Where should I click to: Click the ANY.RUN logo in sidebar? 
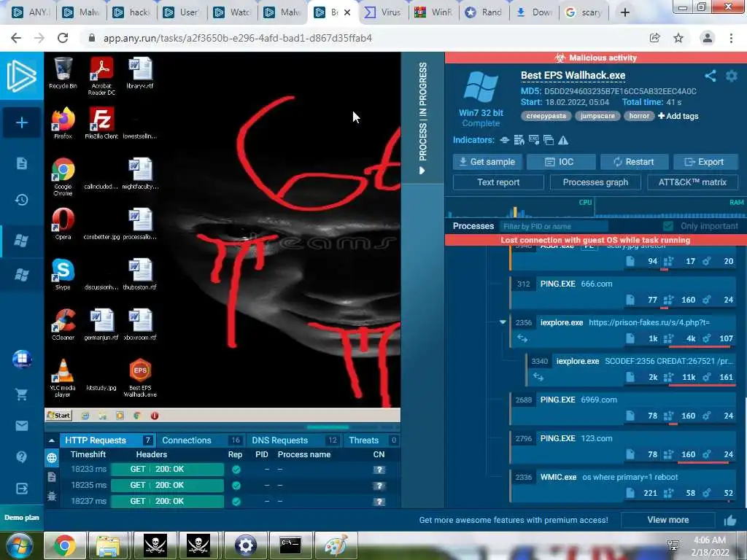pos(21,76)
